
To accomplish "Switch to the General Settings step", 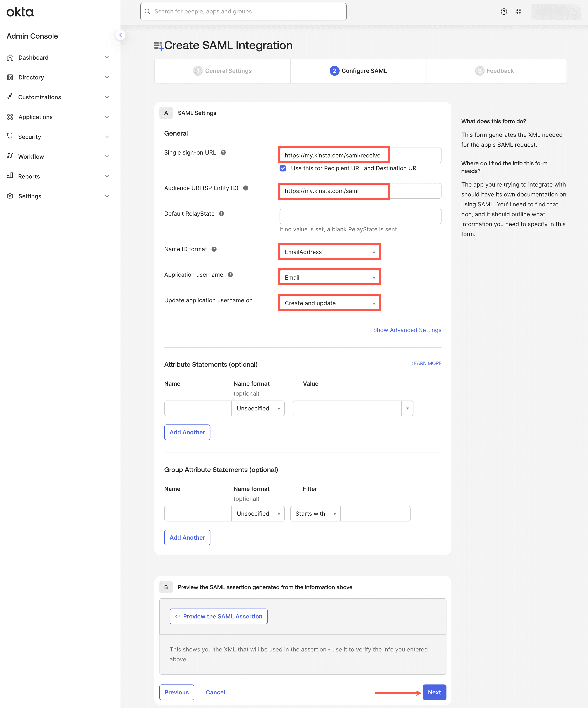I will [x=222, y=71].
